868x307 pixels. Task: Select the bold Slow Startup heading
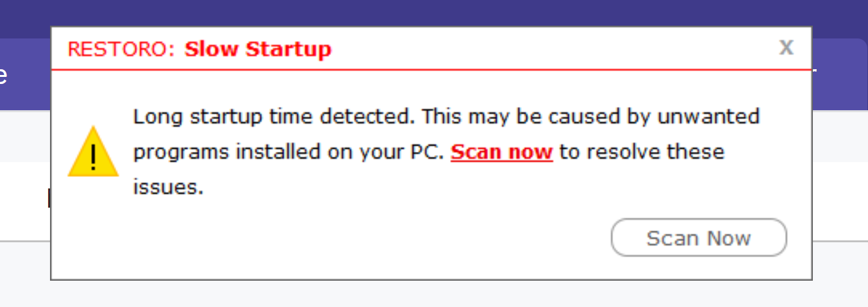[x=258, y=49]
